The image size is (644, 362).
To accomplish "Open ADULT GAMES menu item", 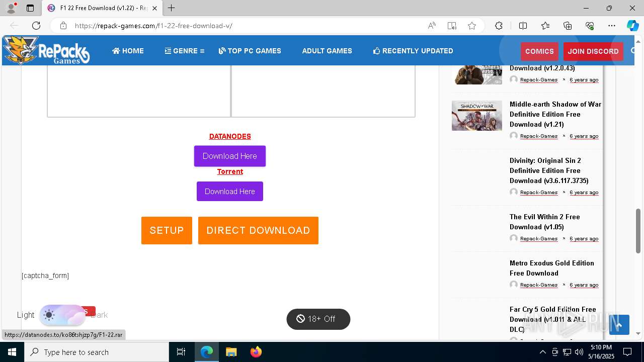I will pos(327,51).
